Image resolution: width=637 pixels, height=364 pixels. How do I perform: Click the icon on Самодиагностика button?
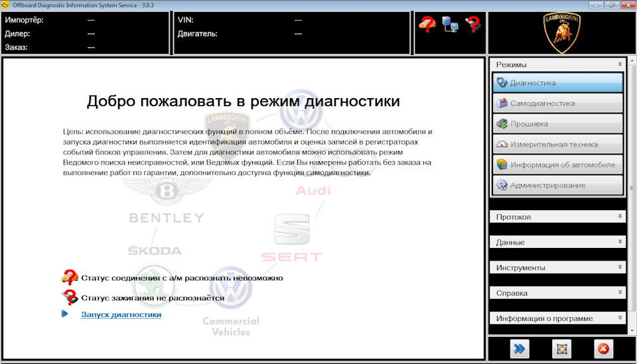[x=502, y=103]
